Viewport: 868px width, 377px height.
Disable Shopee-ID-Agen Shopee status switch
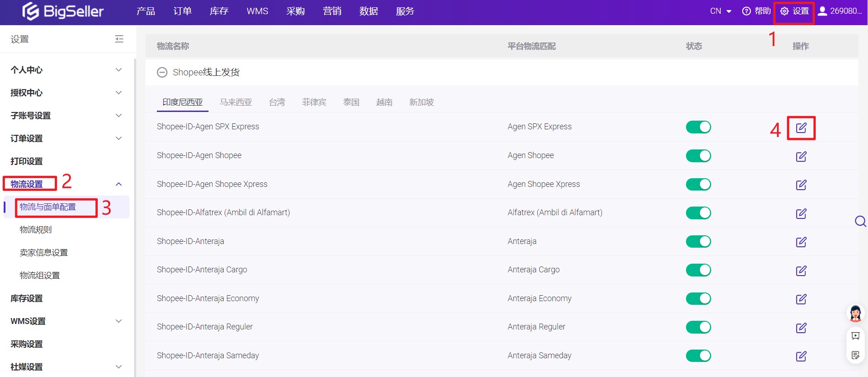[698, 156]
